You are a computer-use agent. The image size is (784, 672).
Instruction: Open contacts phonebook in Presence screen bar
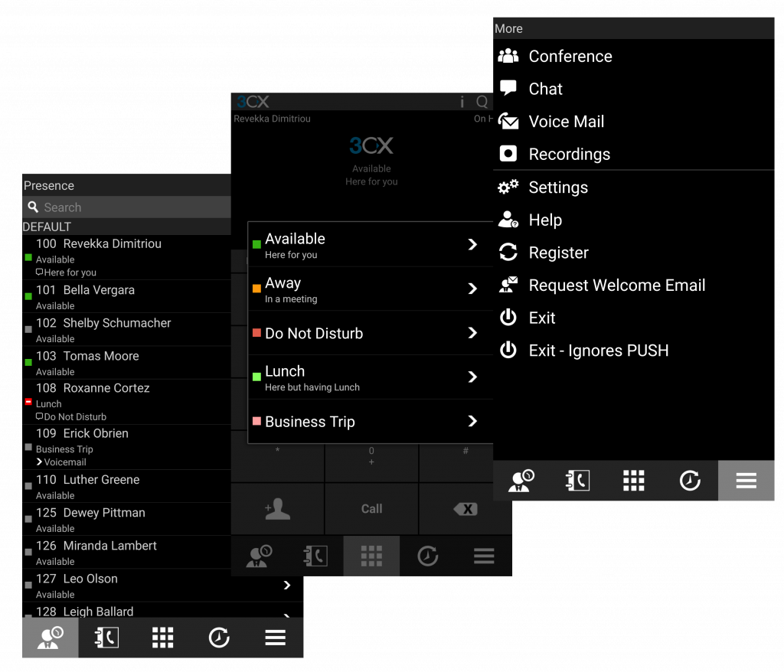[x=106, y=638]
